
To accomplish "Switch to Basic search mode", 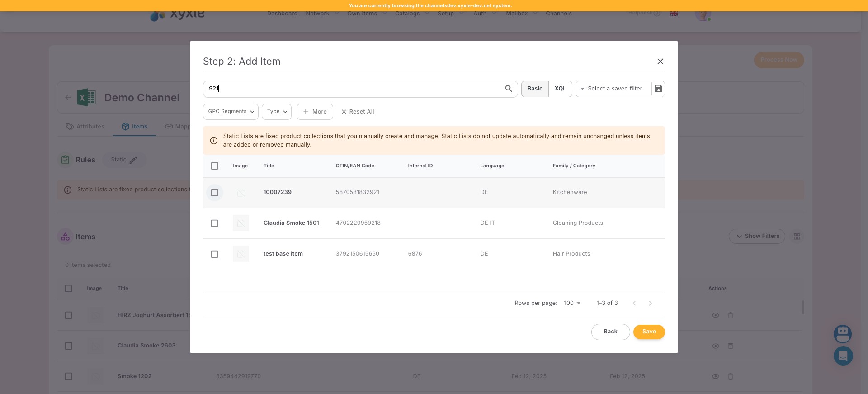I will [535, 89].
